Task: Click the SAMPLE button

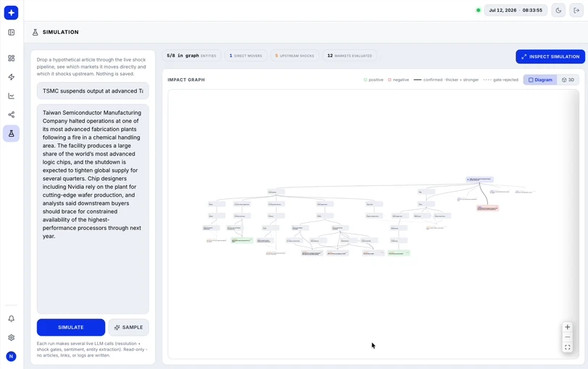Action: coord(129,328)
